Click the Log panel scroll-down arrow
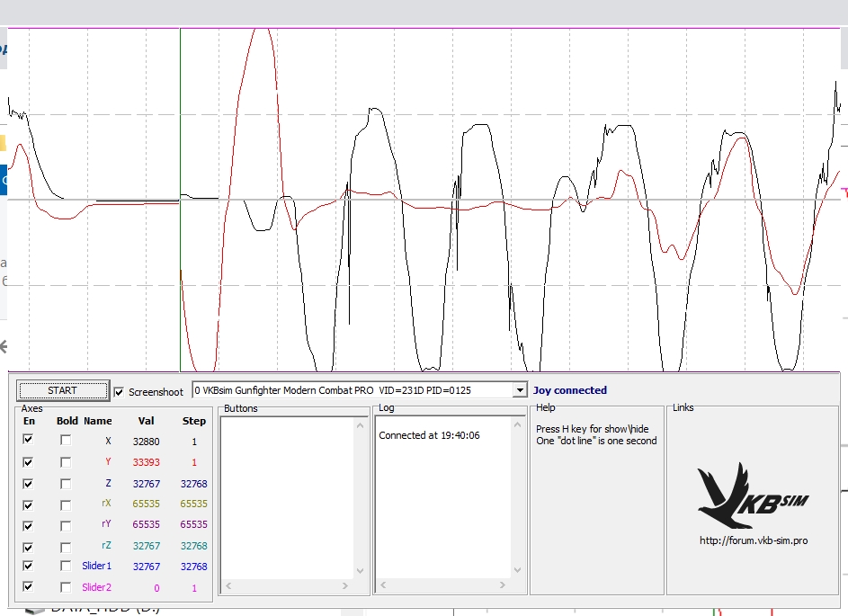The width and height of the screenshot is (848, 616). click(x=517, y=570)
